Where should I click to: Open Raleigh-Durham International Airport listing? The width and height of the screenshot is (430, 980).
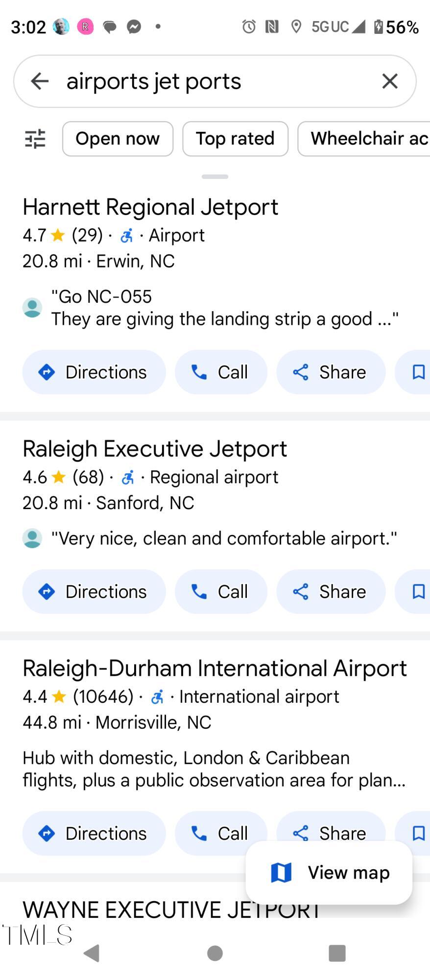pyautogui.click(x=215, y=668)
